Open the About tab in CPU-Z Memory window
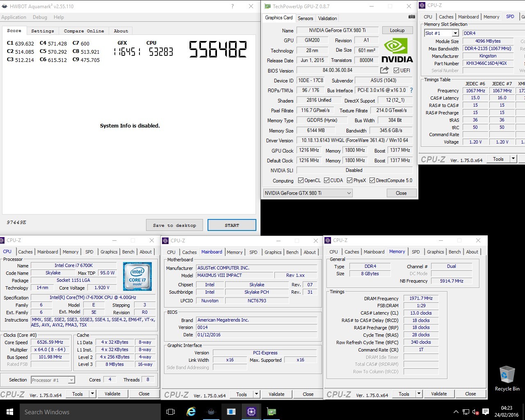The image size is (525, 420). 472,252
